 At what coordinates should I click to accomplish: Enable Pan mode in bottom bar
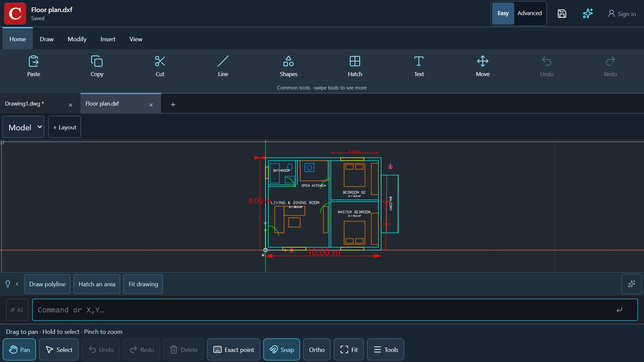click(x=19, y=350)
